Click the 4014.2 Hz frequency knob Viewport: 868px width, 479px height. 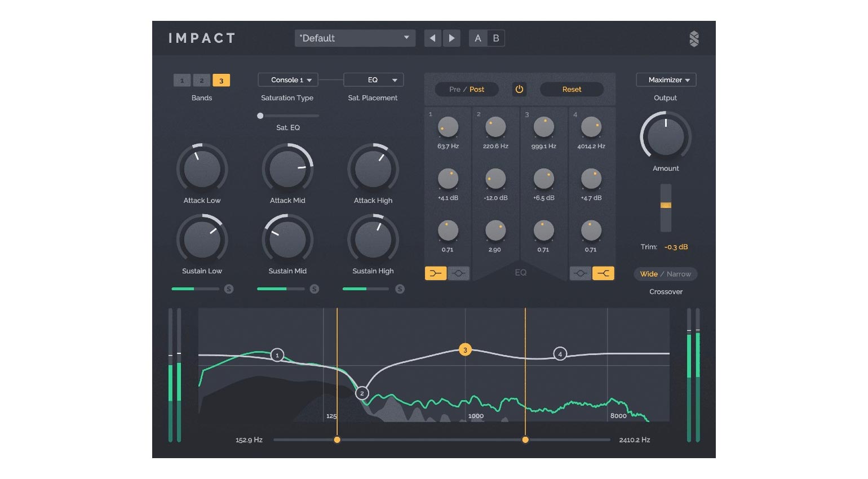coord(591,127)
